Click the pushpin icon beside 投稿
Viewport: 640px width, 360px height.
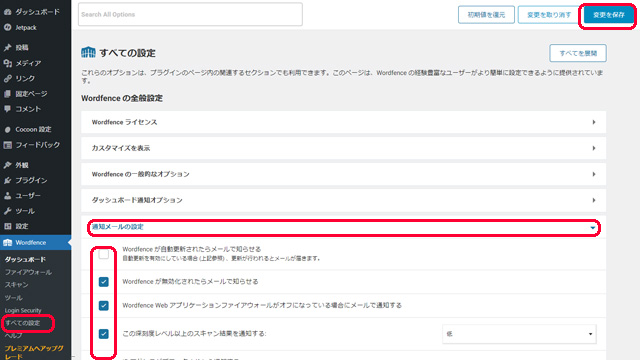click(7, 48)
